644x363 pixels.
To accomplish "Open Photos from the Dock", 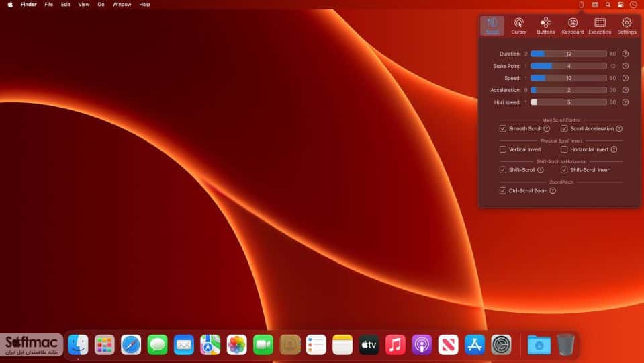I will click(237, 344).
